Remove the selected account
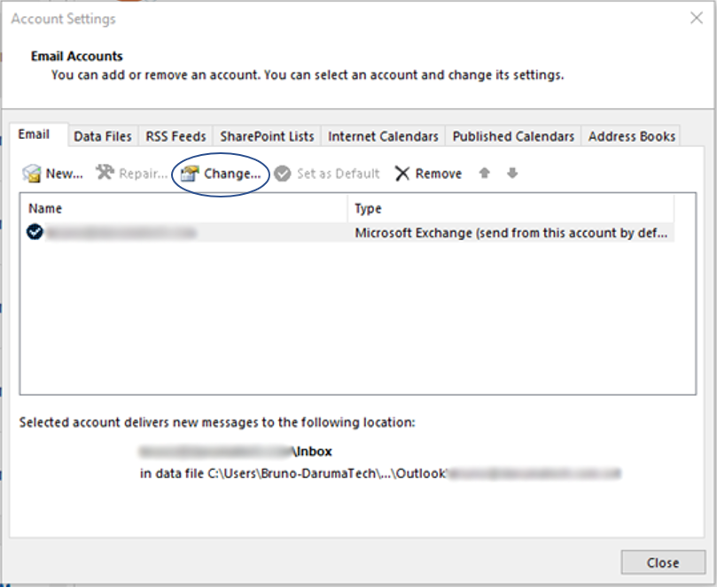This screenshot has height=588, width=717. click(428, 174)
